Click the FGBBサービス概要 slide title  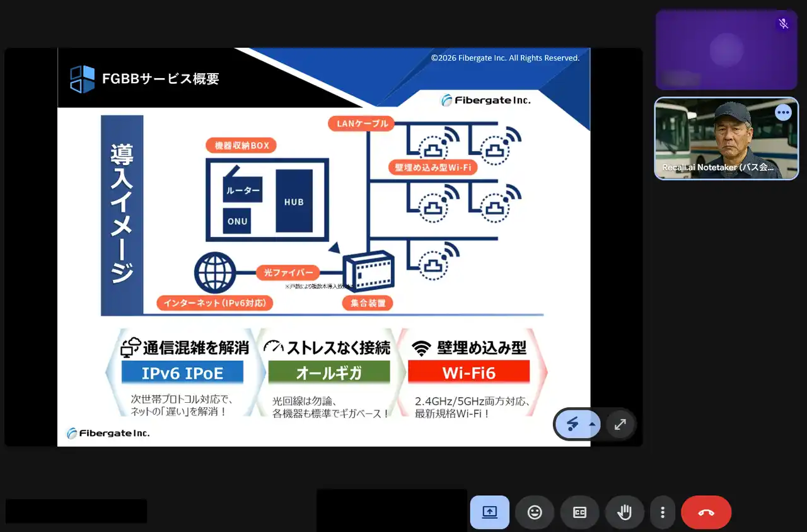[x=161, y=79]
